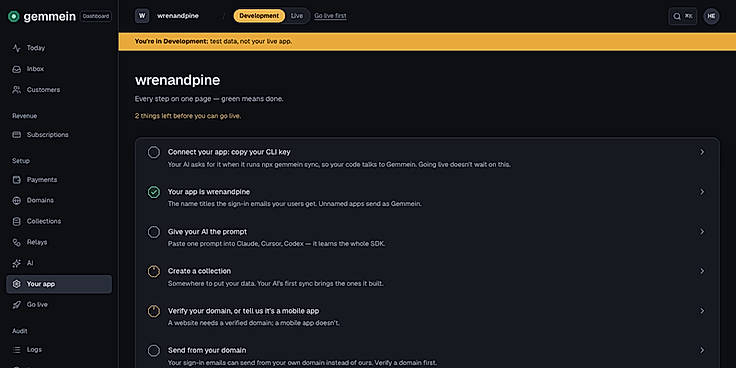Open the Domains globe icon
This screenshot has width=736, height=368.
(x=16, y=200)
